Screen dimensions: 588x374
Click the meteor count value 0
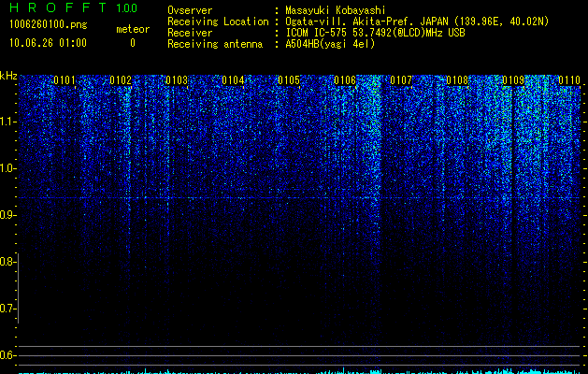coord(133,43)
